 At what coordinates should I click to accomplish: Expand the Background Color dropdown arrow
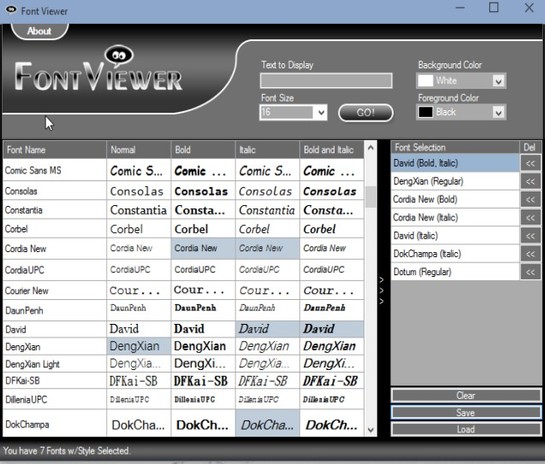coord(498,81)
